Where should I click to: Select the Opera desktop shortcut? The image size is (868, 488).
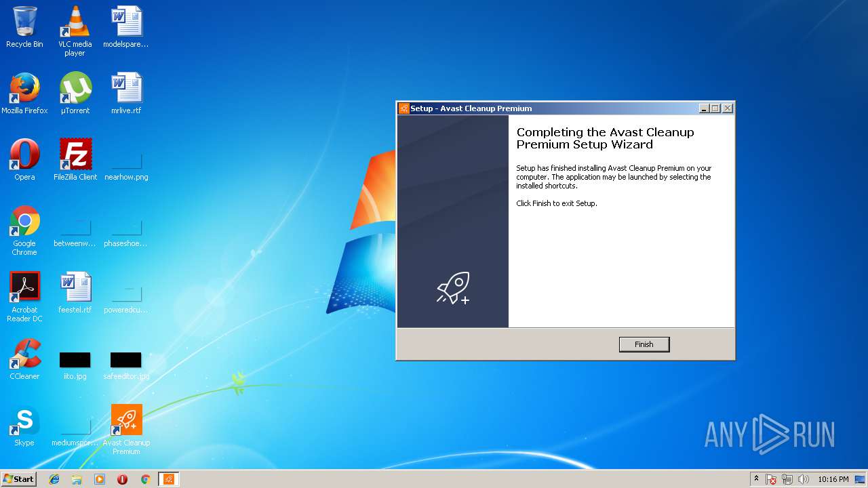click(24, 160)
